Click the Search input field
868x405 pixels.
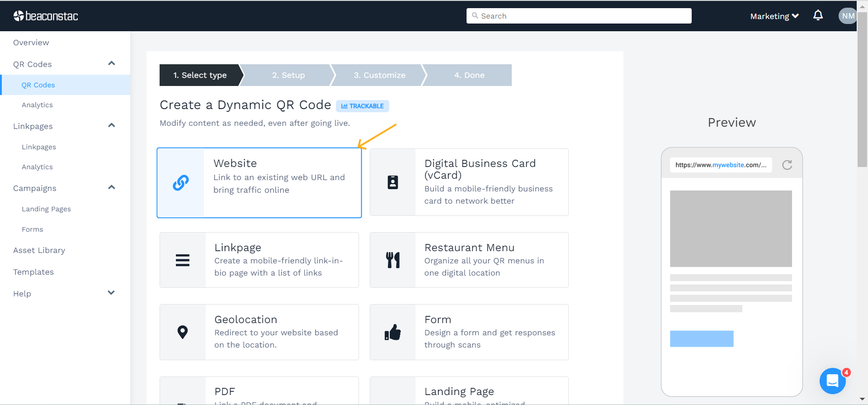click(579, 16)
